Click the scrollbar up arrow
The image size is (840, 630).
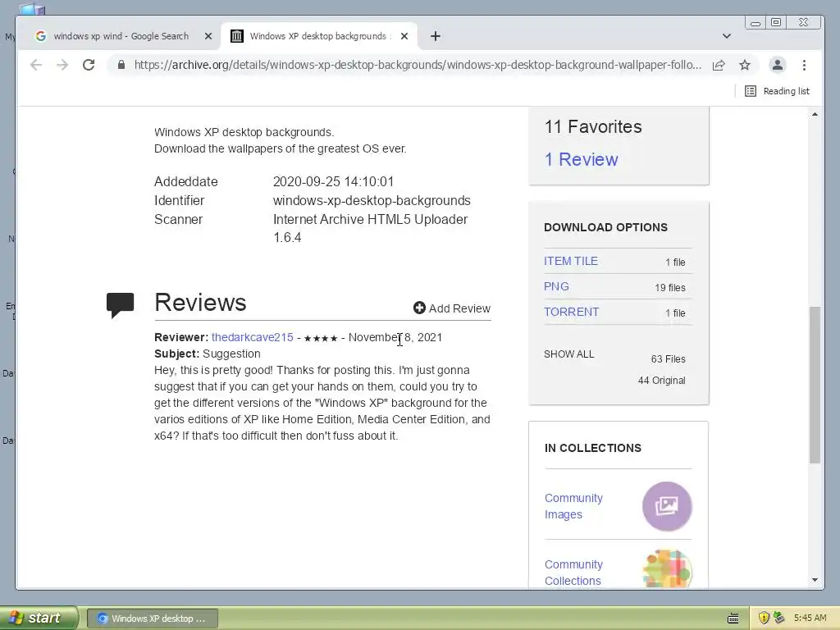click(815, 114)
